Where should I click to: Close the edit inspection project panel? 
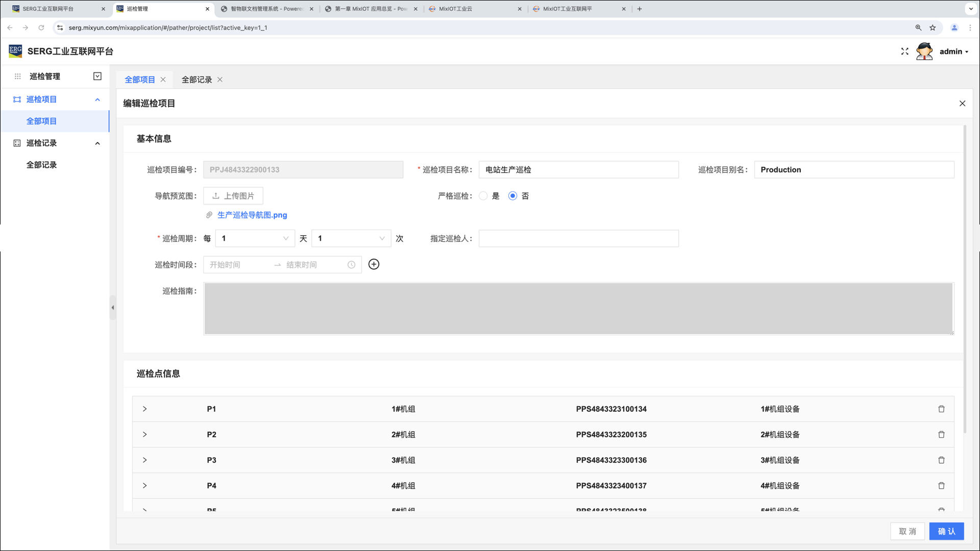(x=962, y=104)
